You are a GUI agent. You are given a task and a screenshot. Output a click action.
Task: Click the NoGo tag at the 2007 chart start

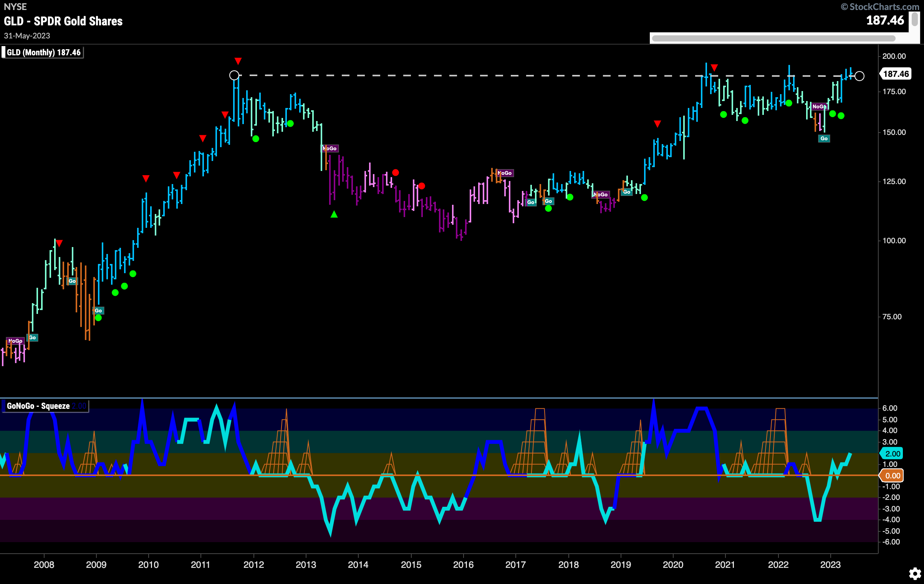click(x=15, y=341)
